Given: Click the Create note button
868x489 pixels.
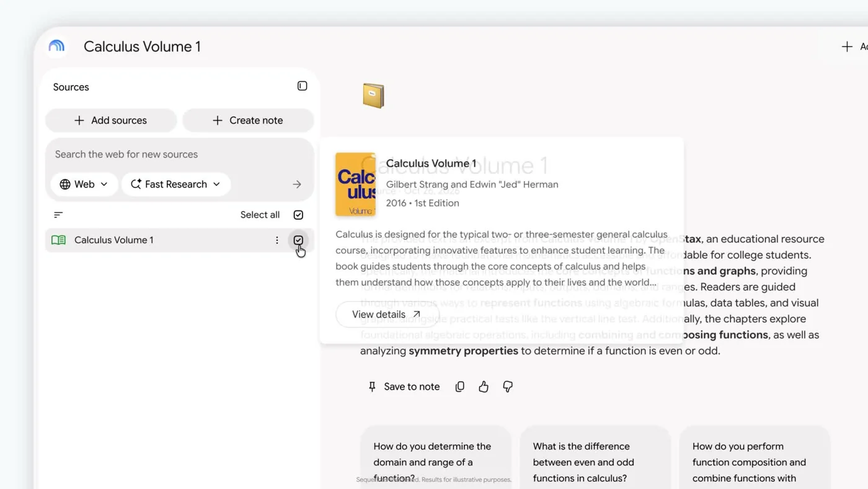Looking at the screenshot, I should pyautogui.click(x=248, y=120).
